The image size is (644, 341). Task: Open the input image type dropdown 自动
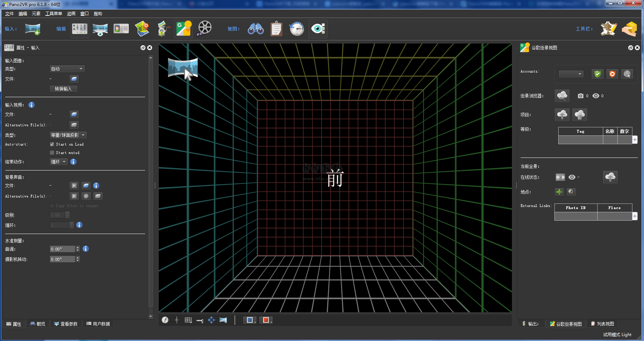67,69
